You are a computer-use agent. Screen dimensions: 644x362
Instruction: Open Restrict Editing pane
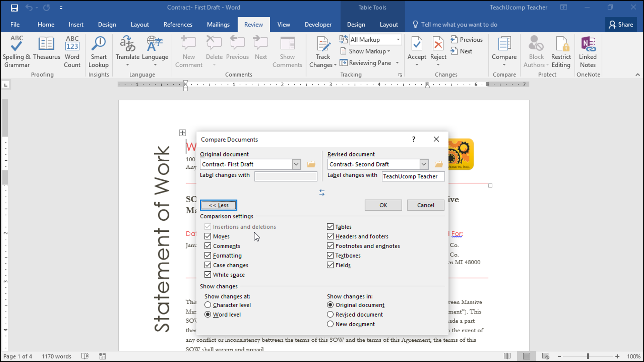pyautogui.click(x=561, y=52)
